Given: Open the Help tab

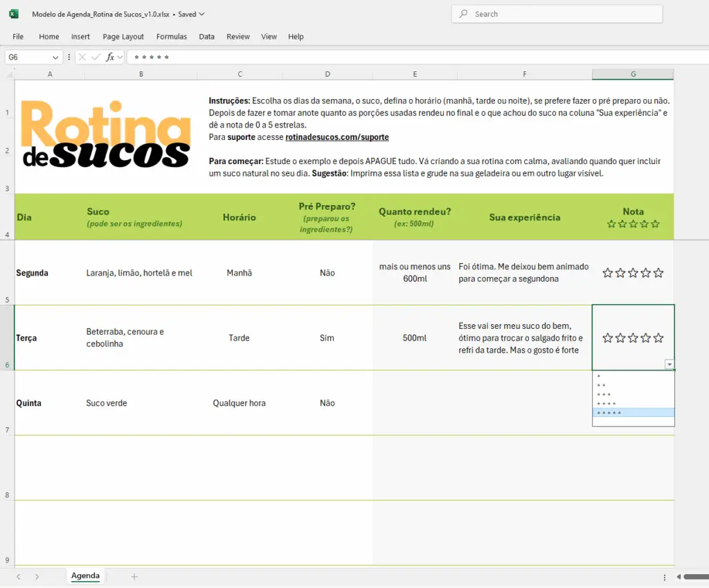Looking at the screenshot, I should click(x=296, y=37).
